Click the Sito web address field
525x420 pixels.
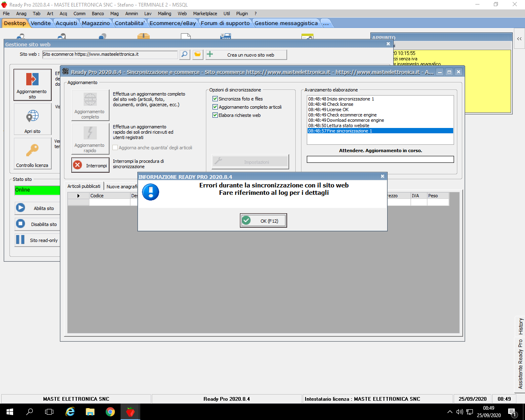(x=110, y=54)
